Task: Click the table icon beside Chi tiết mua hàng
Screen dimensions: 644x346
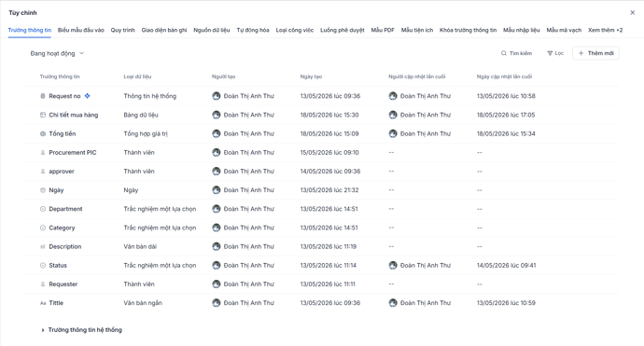Action: pyautogui.click(x=43, y=115)
